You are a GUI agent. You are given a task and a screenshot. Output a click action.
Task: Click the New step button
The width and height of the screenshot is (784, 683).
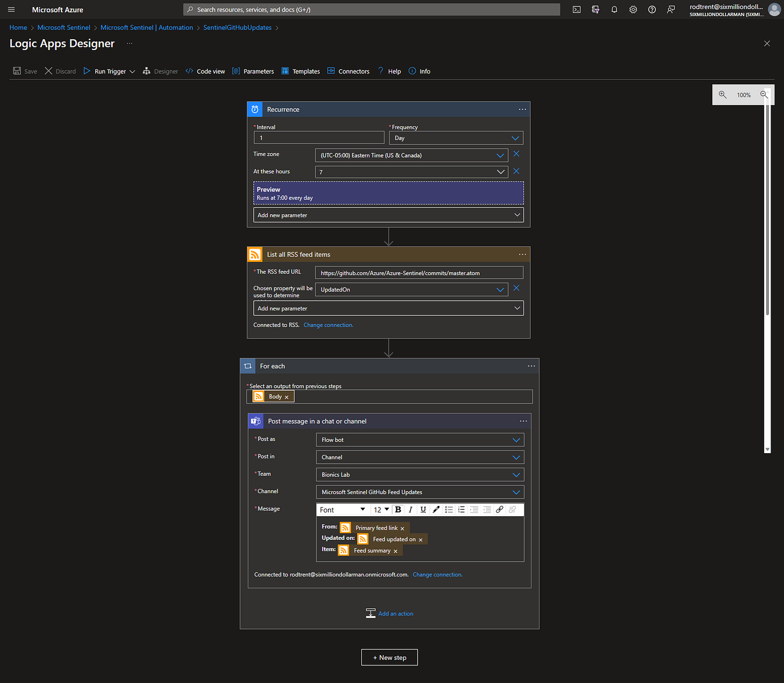pos(389,657)
